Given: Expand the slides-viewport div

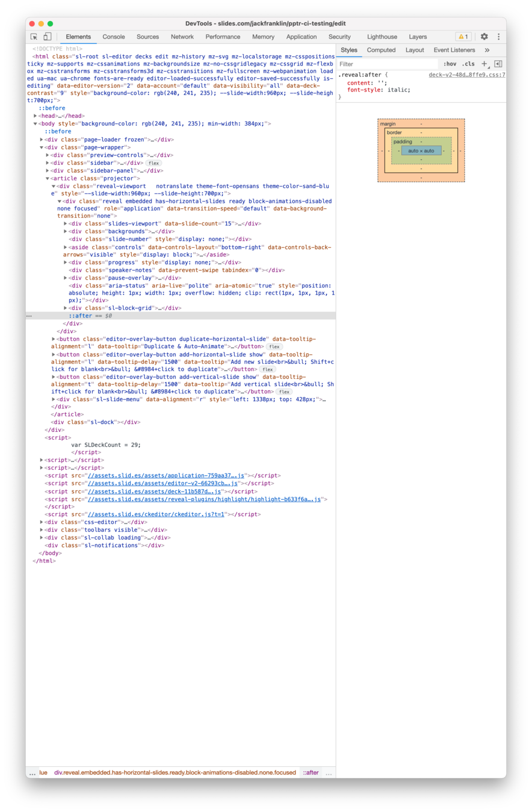Looking at the screenshot, I should coord(66,224).
